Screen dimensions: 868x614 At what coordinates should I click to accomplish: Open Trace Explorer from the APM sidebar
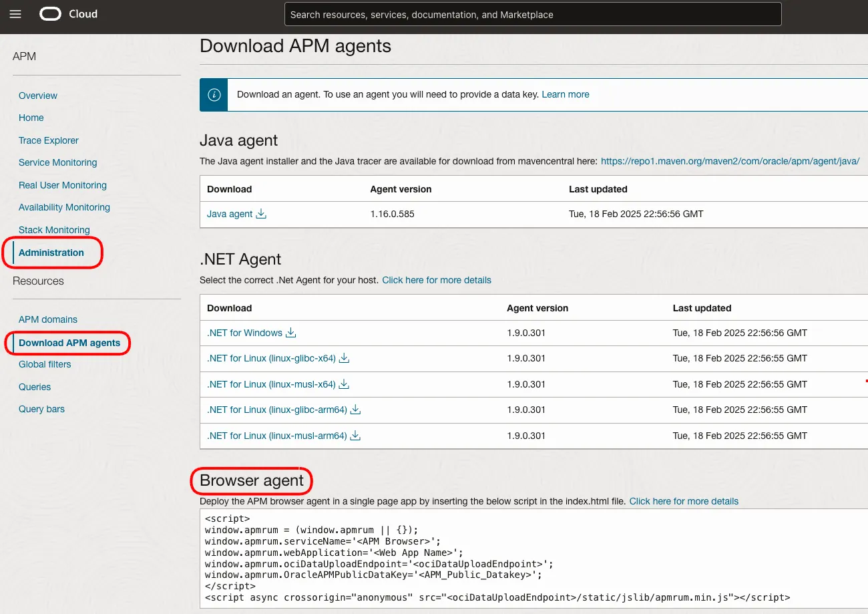(x=48, y=140)
